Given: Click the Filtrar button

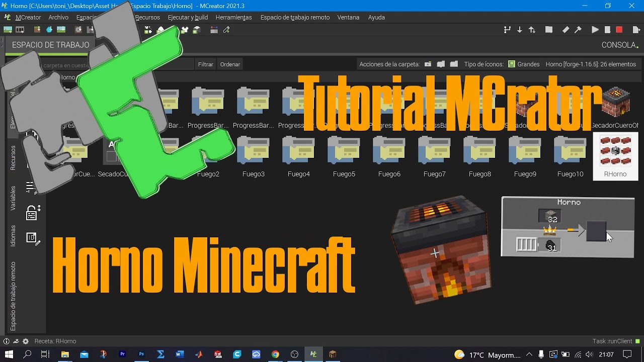Looking at the screenshot, I should pos(205,64).
